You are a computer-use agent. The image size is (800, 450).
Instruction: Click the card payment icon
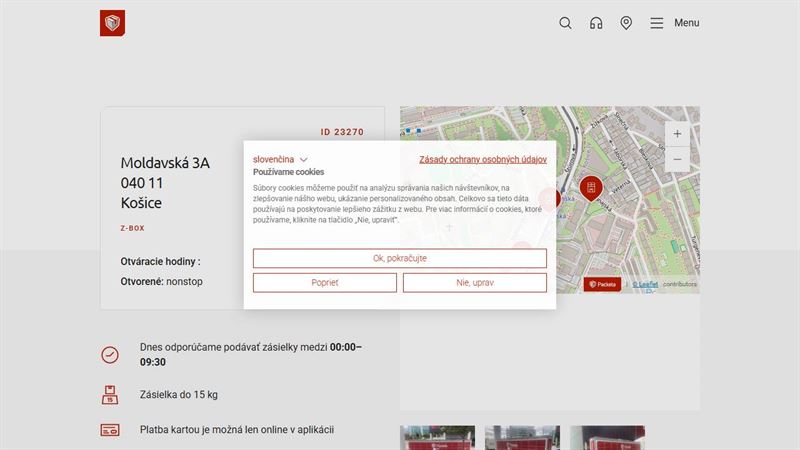(x=110, y=430)
